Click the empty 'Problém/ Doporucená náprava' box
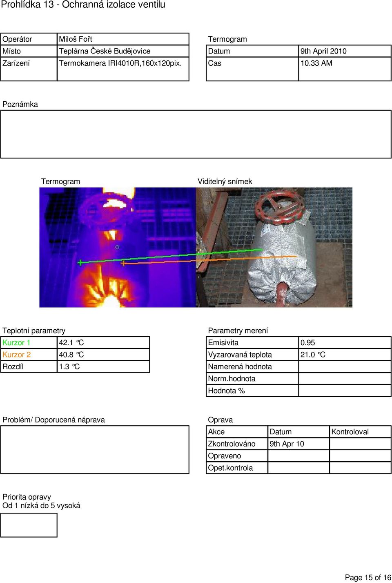 point(95,450)
